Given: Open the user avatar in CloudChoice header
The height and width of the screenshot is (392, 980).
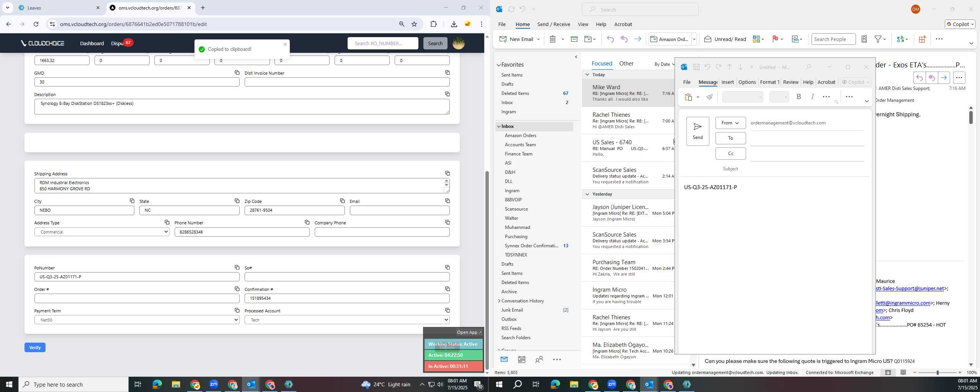Looking at the screenshot, I should [459, 43].
